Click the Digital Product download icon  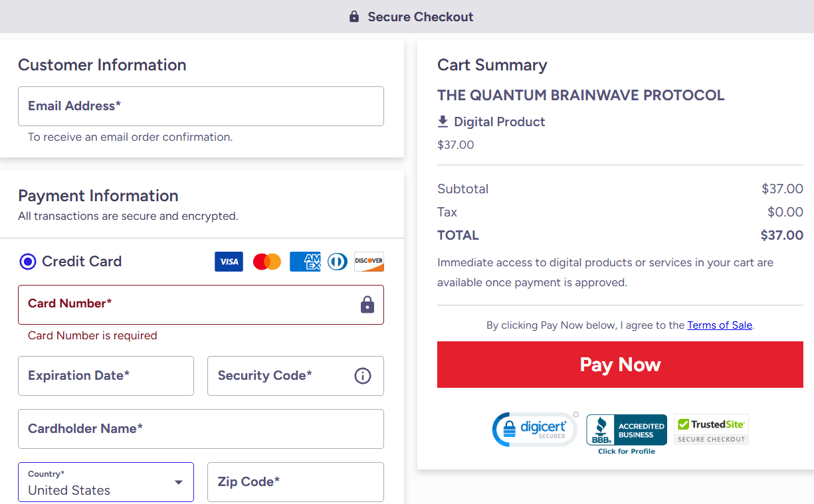pos(443,121)
